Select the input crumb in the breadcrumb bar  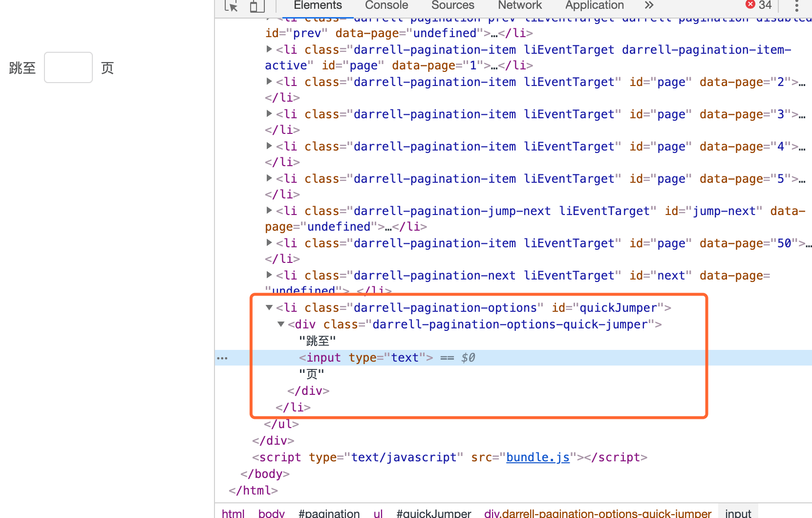click(x=738, y=513)
